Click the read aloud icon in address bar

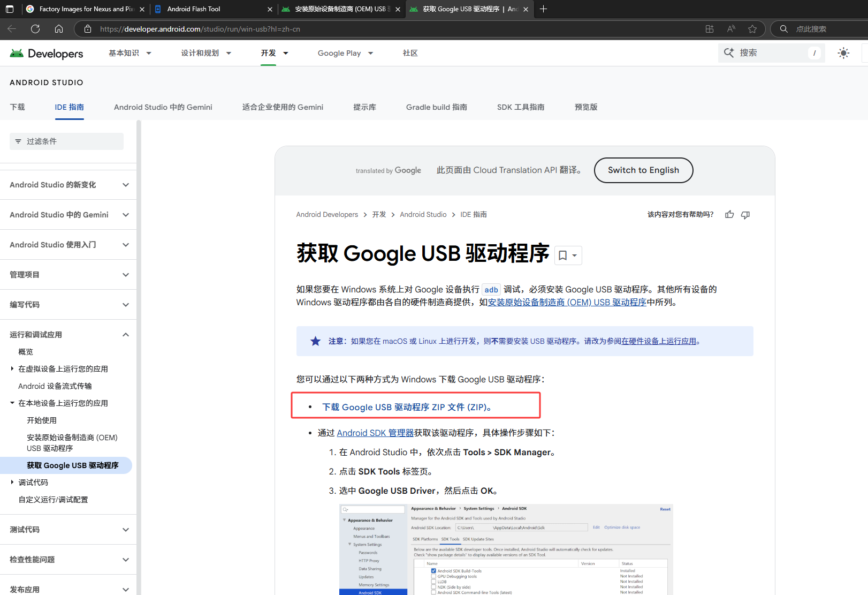tap(731, 29)
